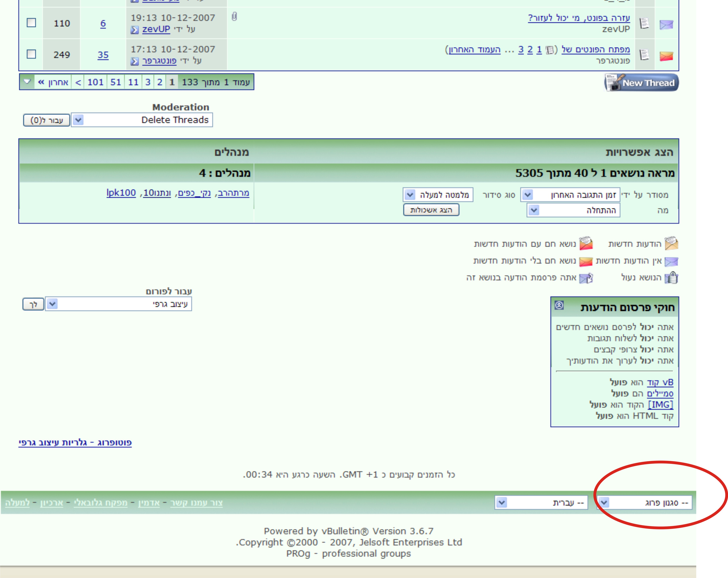The height and width of the screenshot is (578, 728).
Task: Open the page navigation popup arrow
Action: click(x=27, y=82)
